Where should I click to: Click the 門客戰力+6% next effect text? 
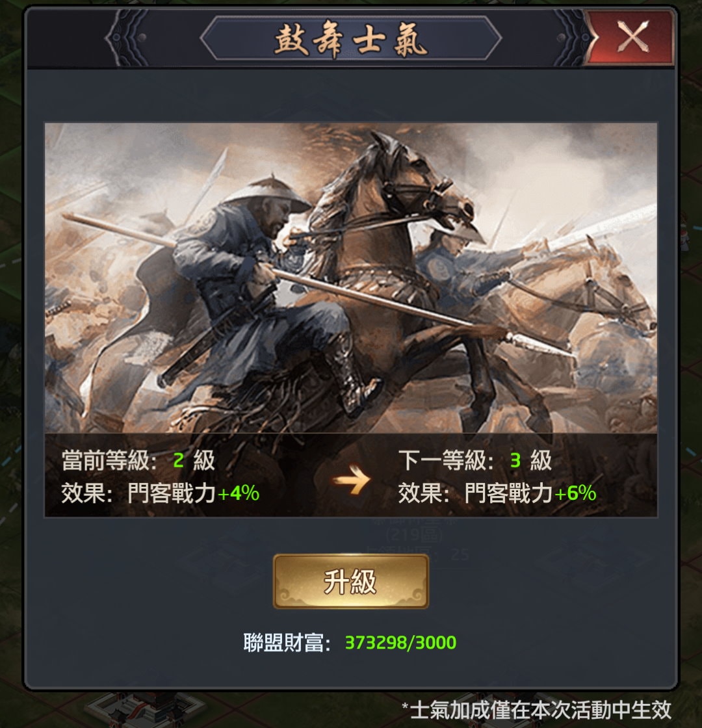click(530, 493)
